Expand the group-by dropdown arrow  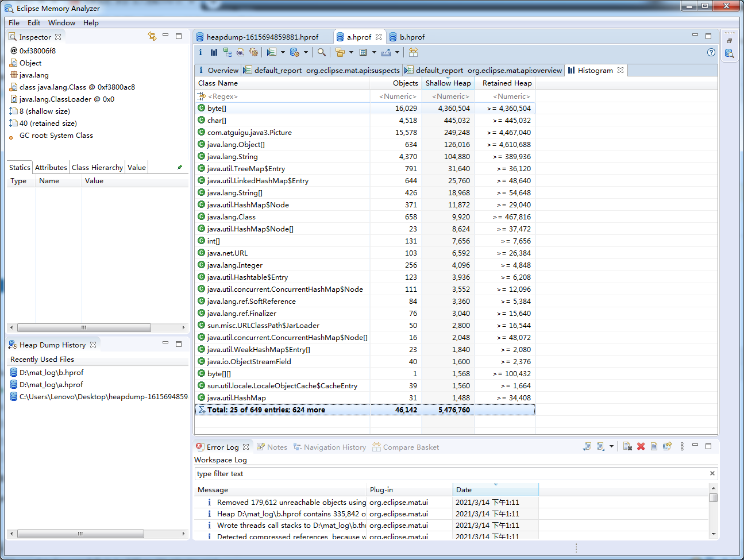pyautogui.click(x=351, y=52)
